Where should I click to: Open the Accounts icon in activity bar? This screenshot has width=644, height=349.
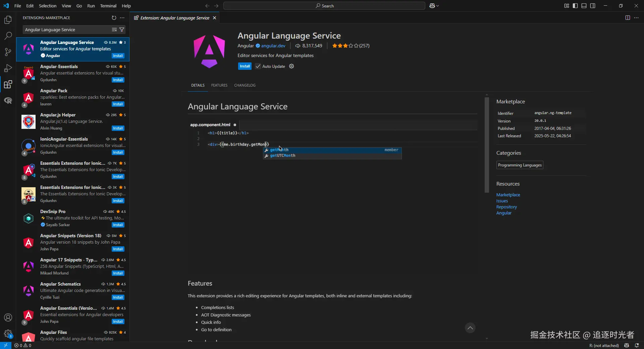pos(8,317)
